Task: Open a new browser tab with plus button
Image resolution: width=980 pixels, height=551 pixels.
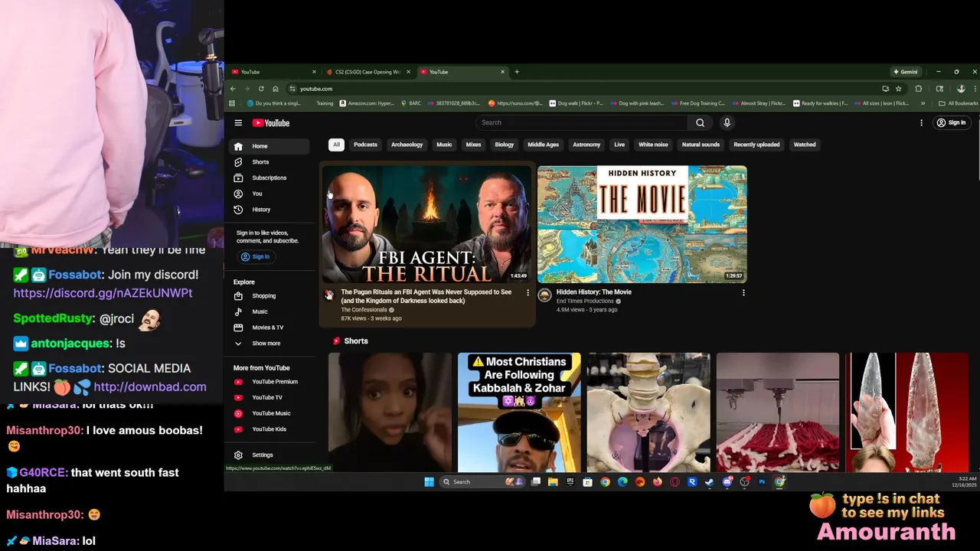Action: tap(517, 72)
